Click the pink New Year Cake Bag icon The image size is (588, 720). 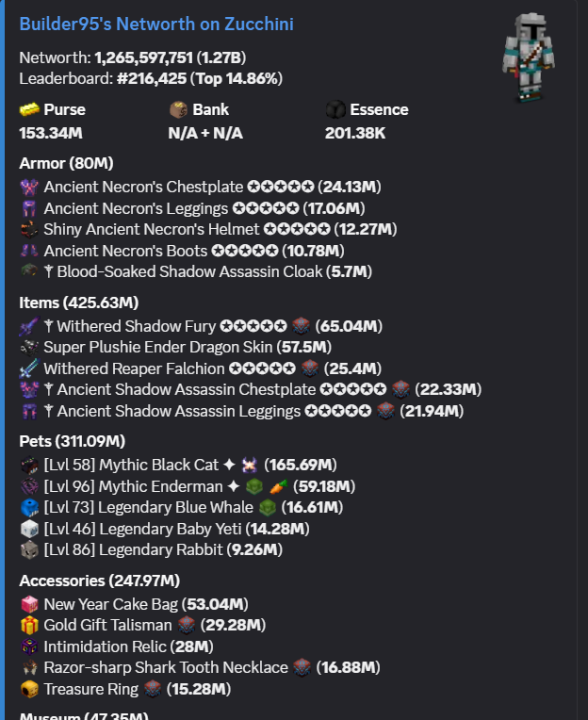pyautogui.click(x=29, y=604)
